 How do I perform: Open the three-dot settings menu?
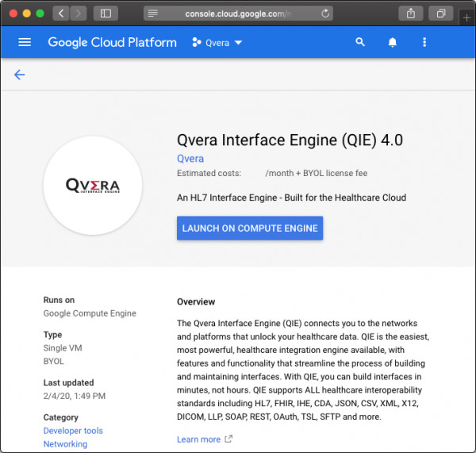pyautogui.click(x=424, y=42)
